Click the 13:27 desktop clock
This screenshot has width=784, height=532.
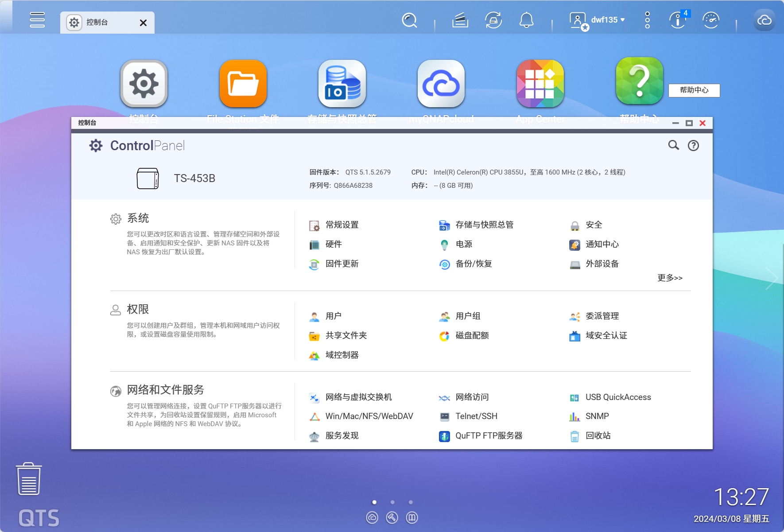click(x=741, y=497)
